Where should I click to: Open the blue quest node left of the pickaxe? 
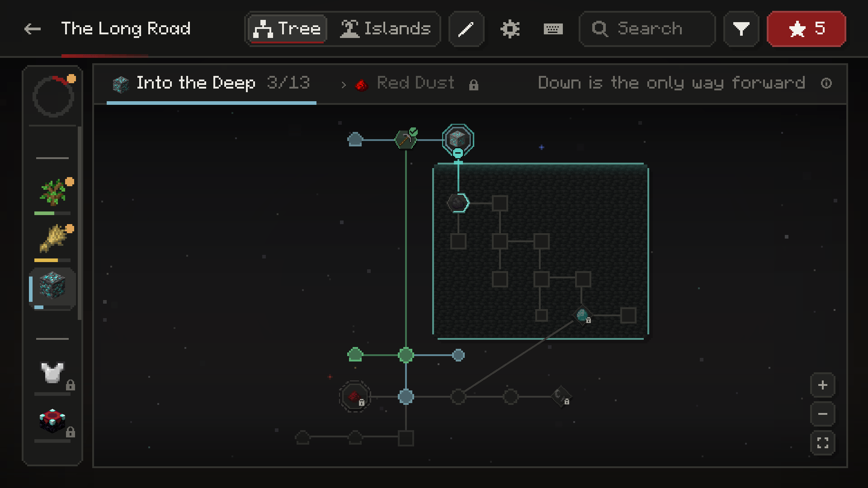(355, 140)
